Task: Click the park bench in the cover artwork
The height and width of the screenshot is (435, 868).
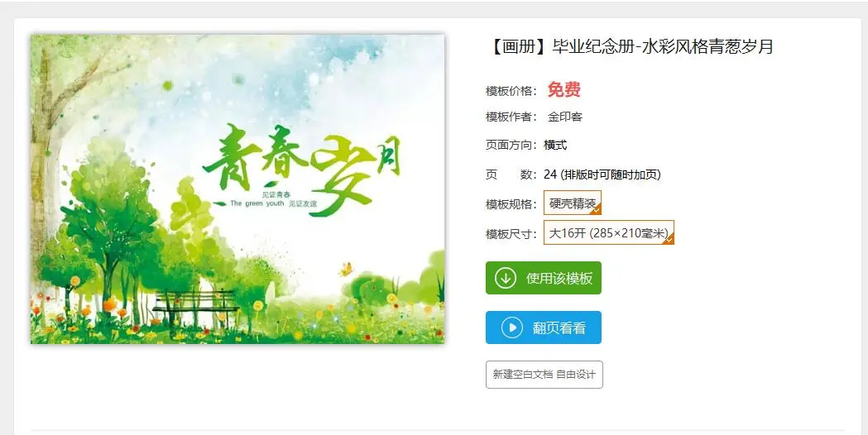Action: (x=194, y=305)
